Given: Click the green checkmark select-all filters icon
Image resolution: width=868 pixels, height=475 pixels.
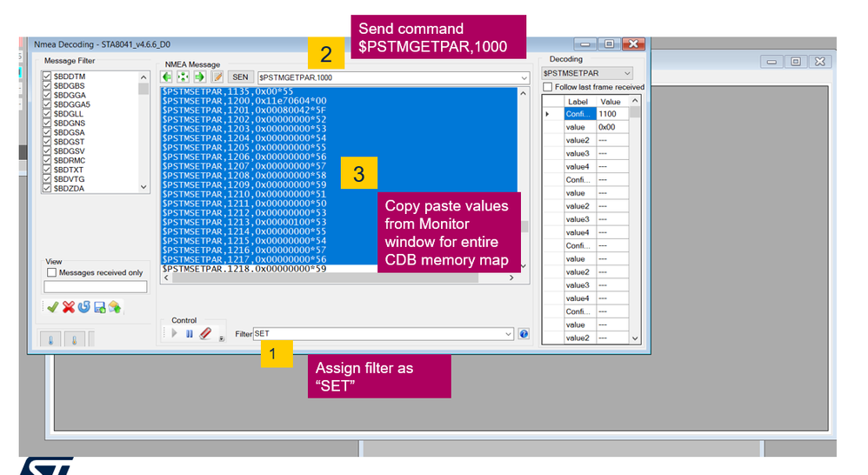Looking at the screenshot, I should 52,307.
